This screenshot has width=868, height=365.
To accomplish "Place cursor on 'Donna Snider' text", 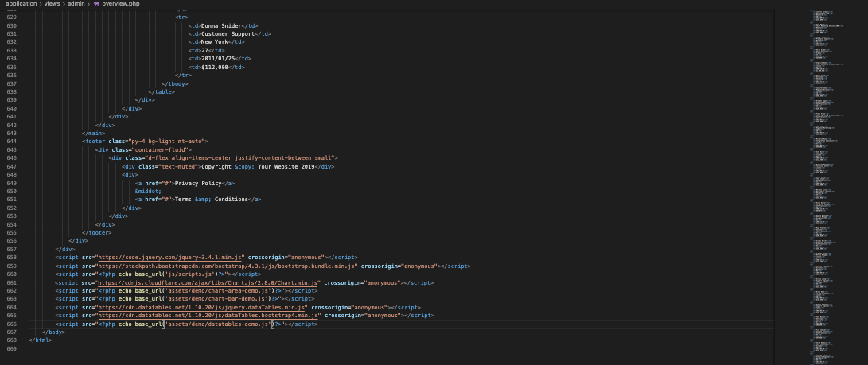I will pos(221,25).
